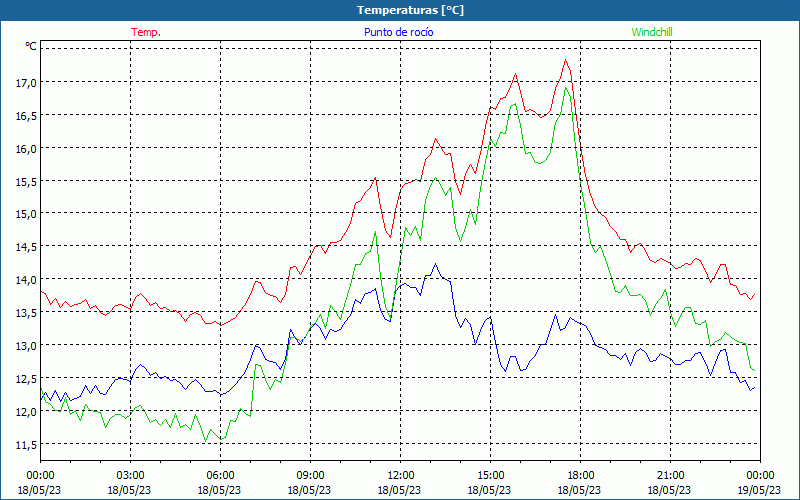This screenshot has height=500, width=800.
Task: Click the '°C' unit label on axis
Action: 31,46
